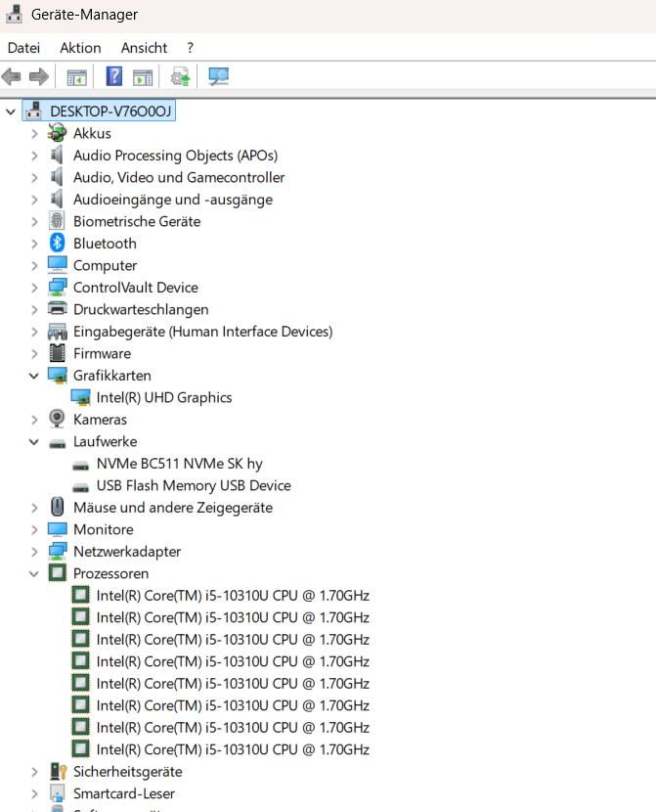Click the Geräte-Manager title bar icon
656x812 pixels.
tap(14, 14)
